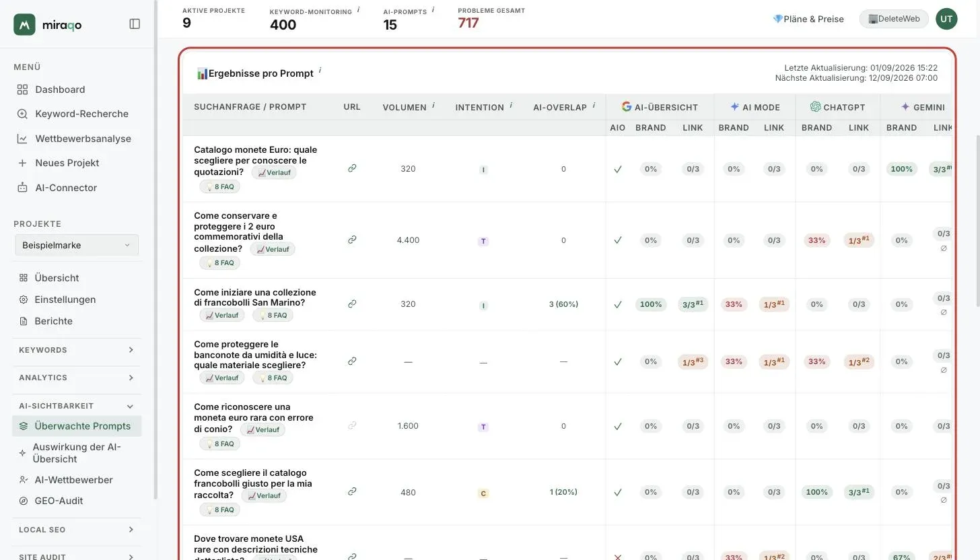Open URL link icon for catalogo francobolli row

tap(352, 491)
